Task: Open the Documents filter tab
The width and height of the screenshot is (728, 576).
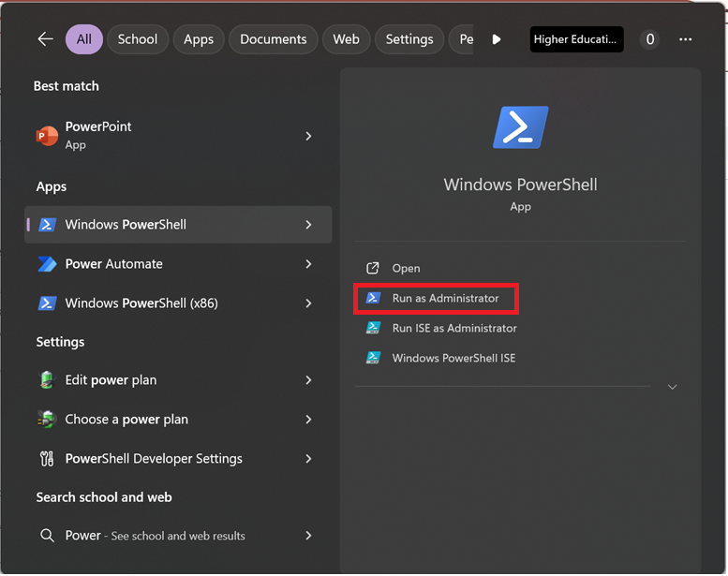Action: click(273, 39)
